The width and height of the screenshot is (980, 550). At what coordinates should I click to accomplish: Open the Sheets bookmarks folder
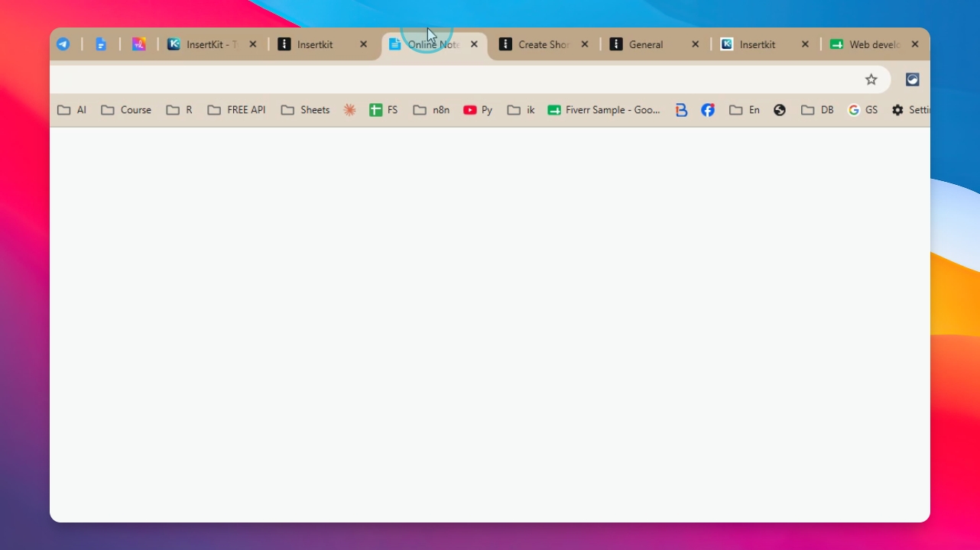tap(305, 110)
